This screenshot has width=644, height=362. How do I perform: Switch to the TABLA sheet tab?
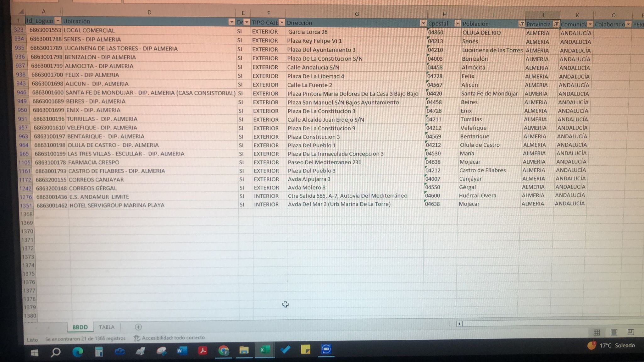coord(107,327)
